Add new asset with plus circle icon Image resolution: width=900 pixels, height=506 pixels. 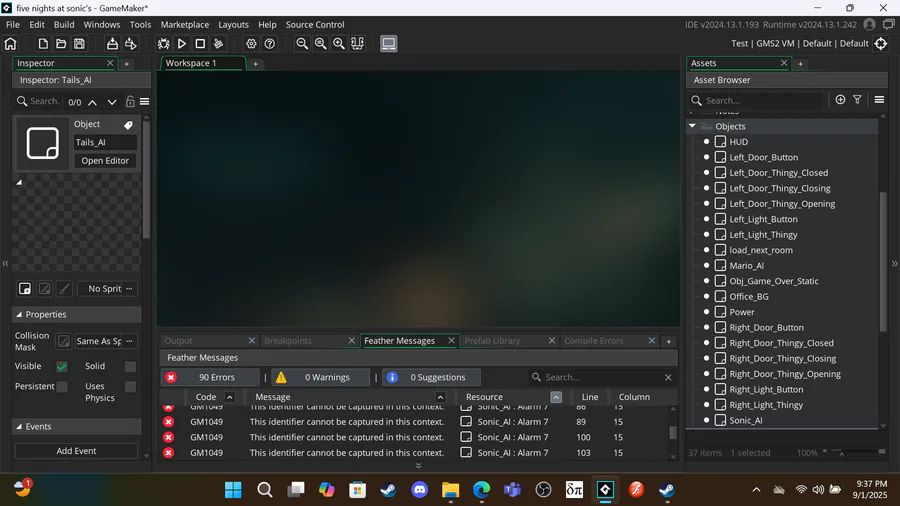coord(840,100)
